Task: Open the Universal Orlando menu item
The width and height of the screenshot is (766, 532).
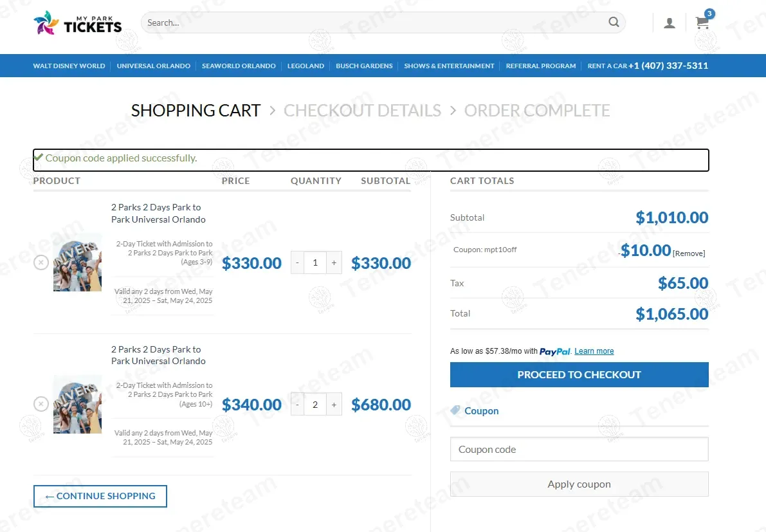Action: click(153, 66)
